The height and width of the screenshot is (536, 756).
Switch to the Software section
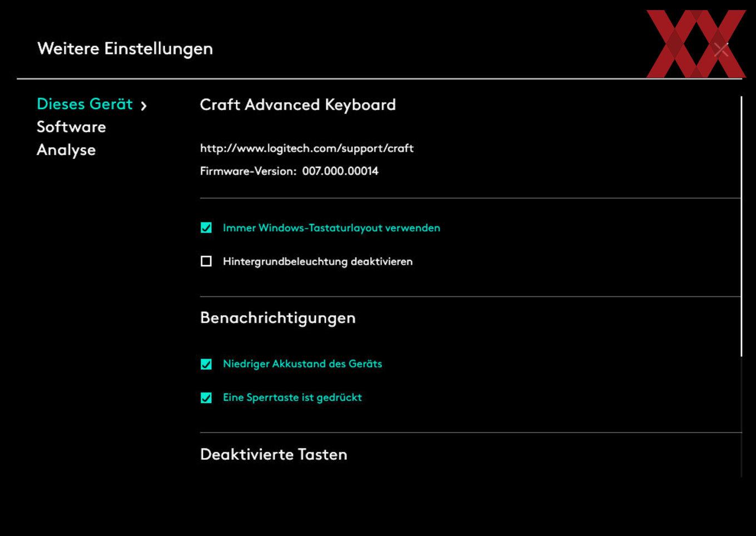(71, 127)
